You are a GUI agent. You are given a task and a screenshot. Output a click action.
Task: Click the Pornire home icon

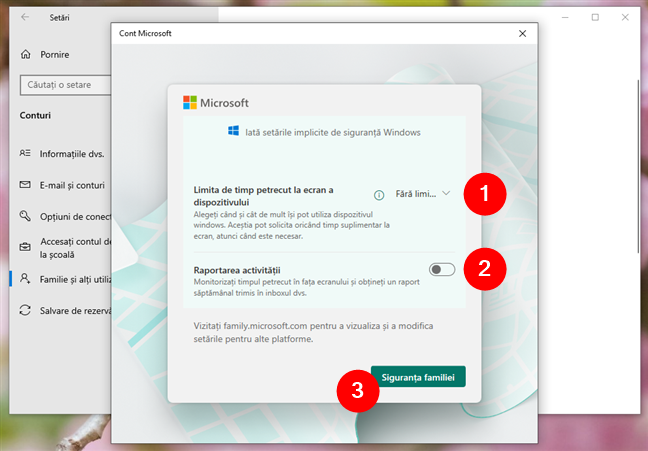[x=25, y=53]
